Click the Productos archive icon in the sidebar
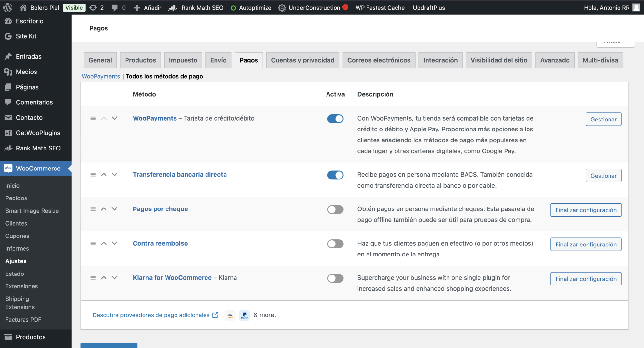 tap(8, 337)
